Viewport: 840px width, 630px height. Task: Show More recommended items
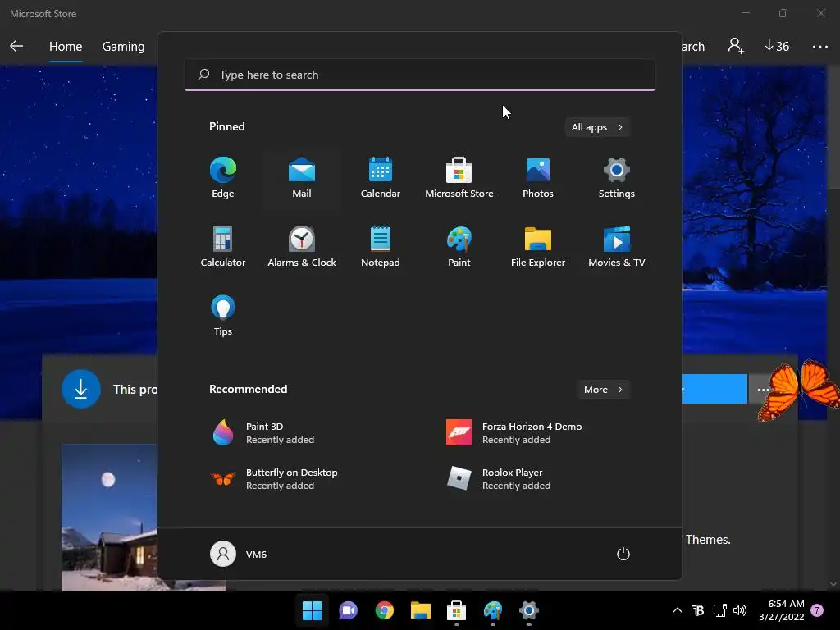(x=603, y=390)
